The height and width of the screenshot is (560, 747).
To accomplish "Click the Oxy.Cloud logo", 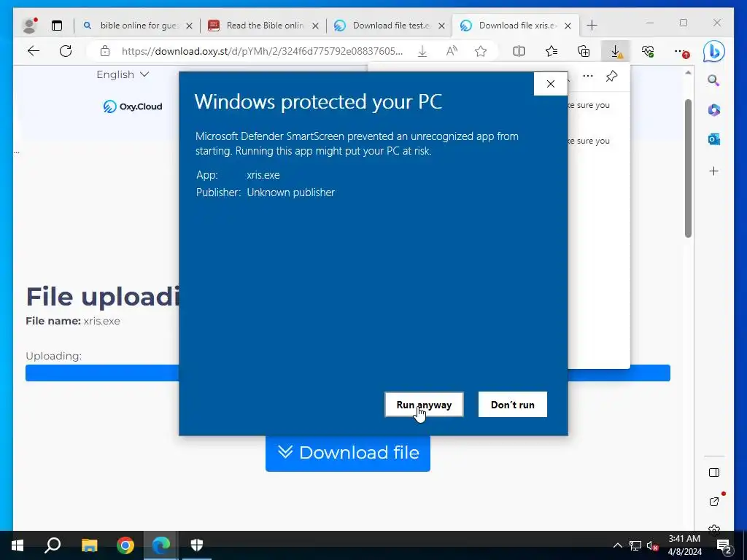I will tap(133, 106).
